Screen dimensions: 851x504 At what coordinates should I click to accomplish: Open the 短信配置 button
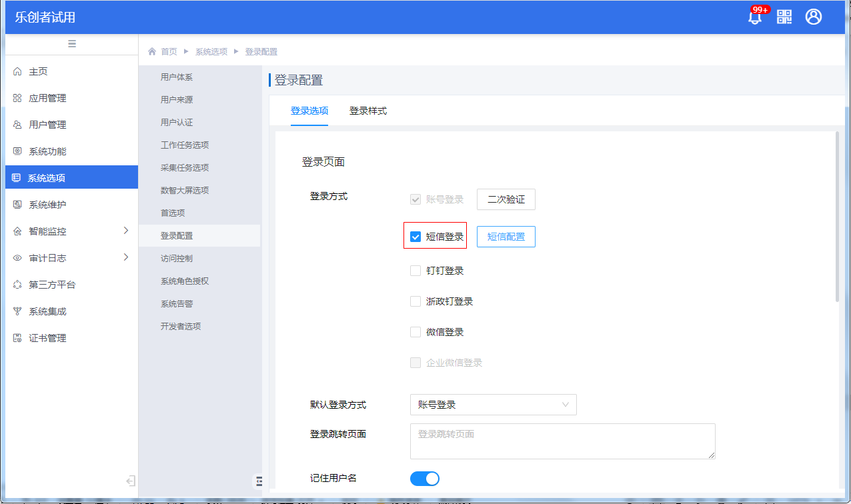pyautogui.click(x=506, y=237)
